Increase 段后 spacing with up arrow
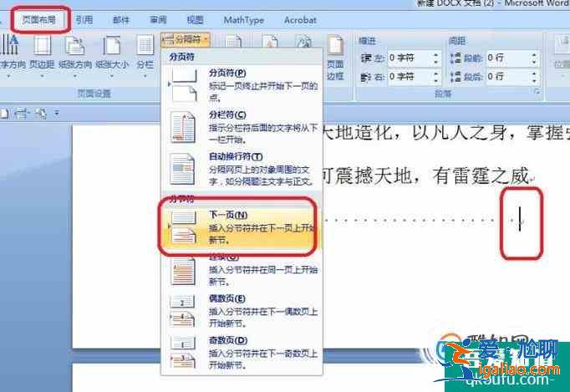The height and width of the screenshot is (392, 570). click(x=534, y=74)
